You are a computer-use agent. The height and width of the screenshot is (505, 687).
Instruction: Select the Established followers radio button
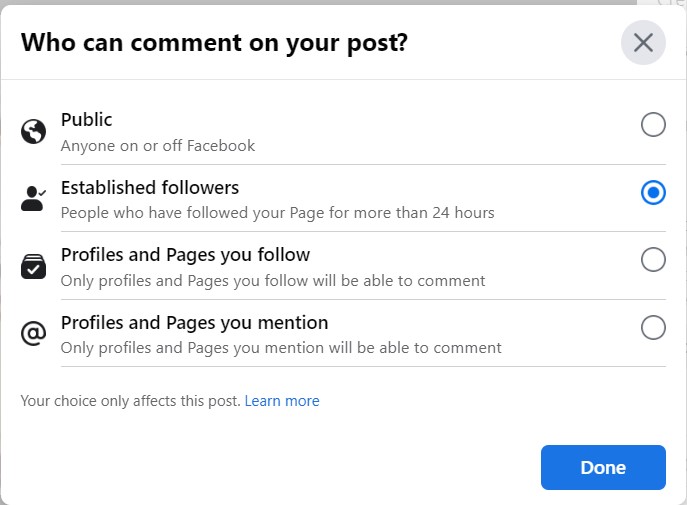tap(653, 192)
